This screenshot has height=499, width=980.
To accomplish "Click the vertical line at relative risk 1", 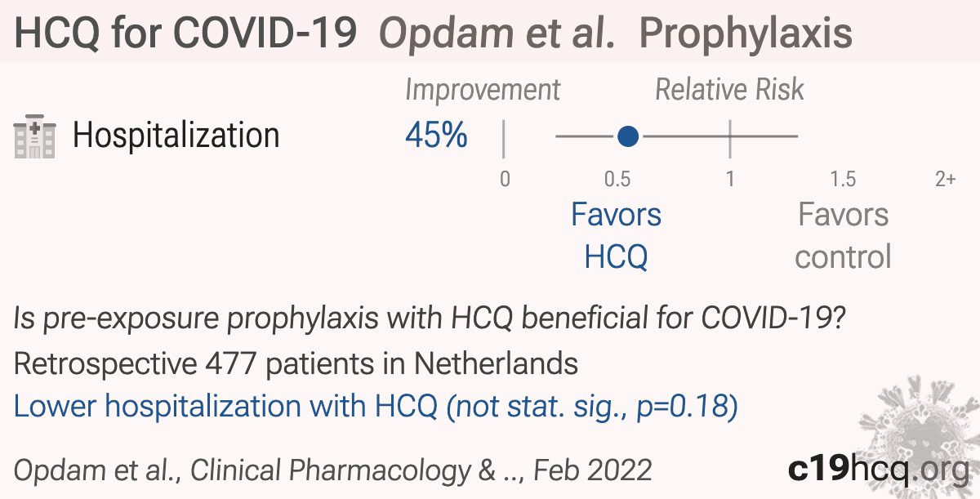I will click(x=730, y=136).
